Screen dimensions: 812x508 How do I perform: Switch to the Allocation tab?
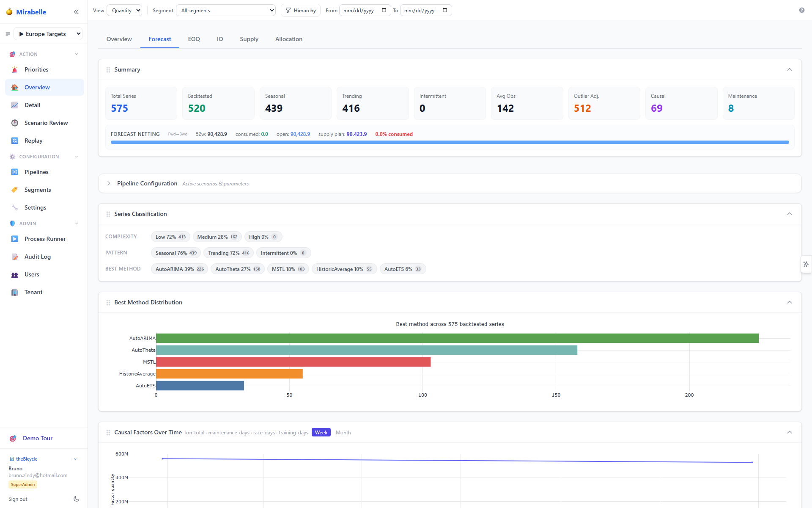point(289,39)
